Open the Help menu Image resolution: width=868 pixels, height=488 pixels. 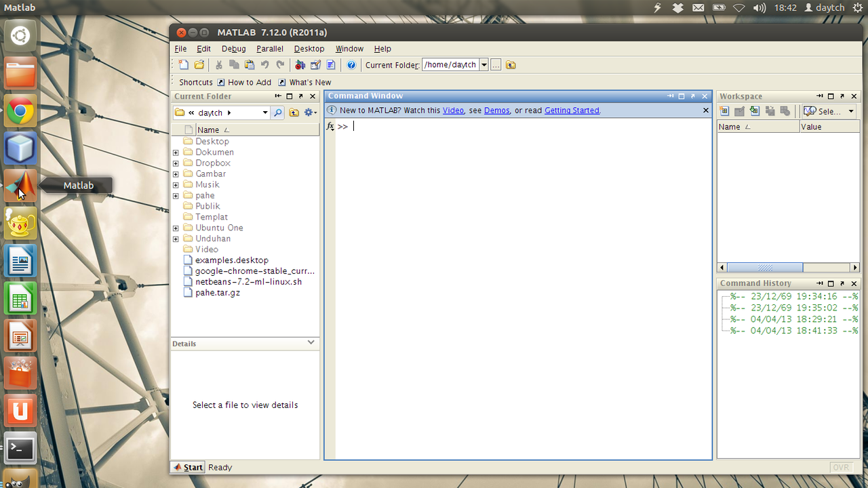coord(382,49)
